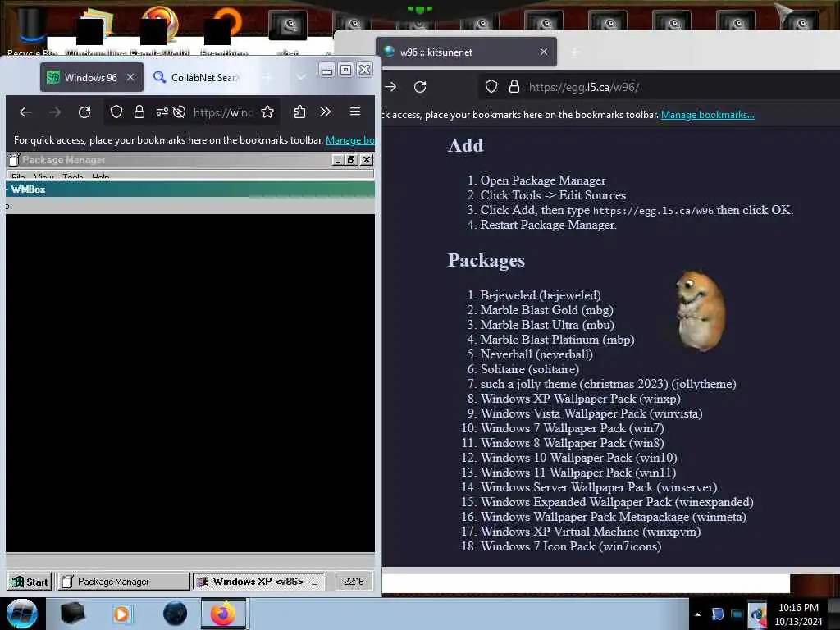The width and height of the screenshot is (840, 630).
Task: Click the Package Manager window title bar
Action: point(169,160)
